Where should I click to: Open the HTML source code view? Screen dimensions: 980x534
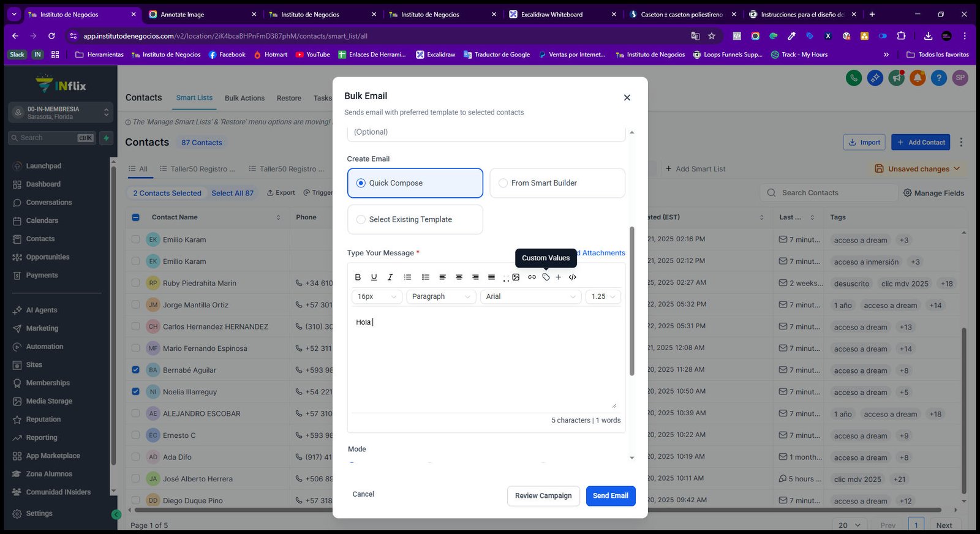point(573,277)
